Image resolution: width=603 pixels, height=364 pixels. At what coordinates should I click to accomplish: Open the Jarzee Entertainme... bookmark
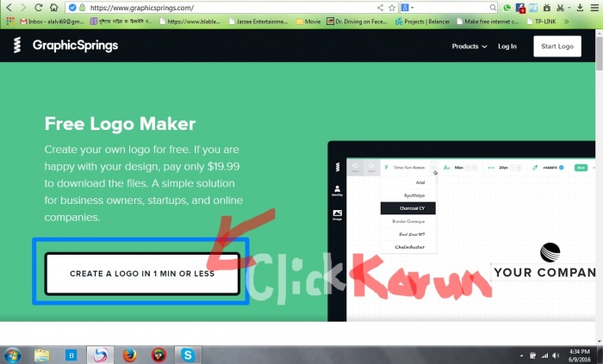(258, 22)
